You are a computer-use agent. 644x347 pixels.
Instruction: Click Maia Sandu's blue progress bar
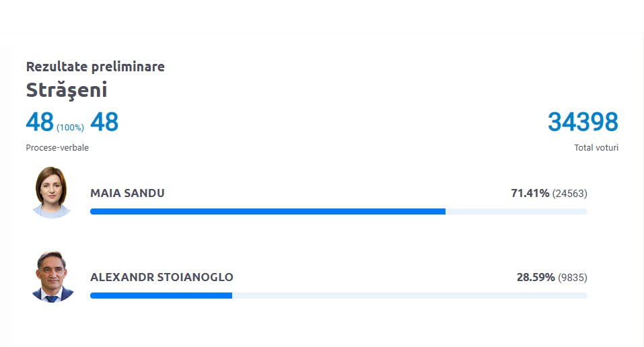click(x=268, y=211)
